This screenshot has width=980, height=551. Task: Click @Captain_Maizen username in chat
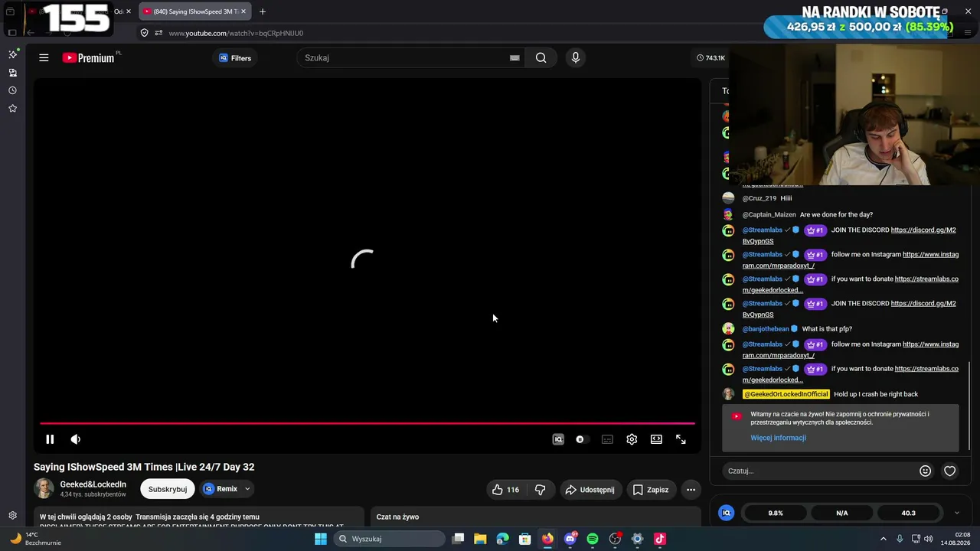click(x=769, y=214)
